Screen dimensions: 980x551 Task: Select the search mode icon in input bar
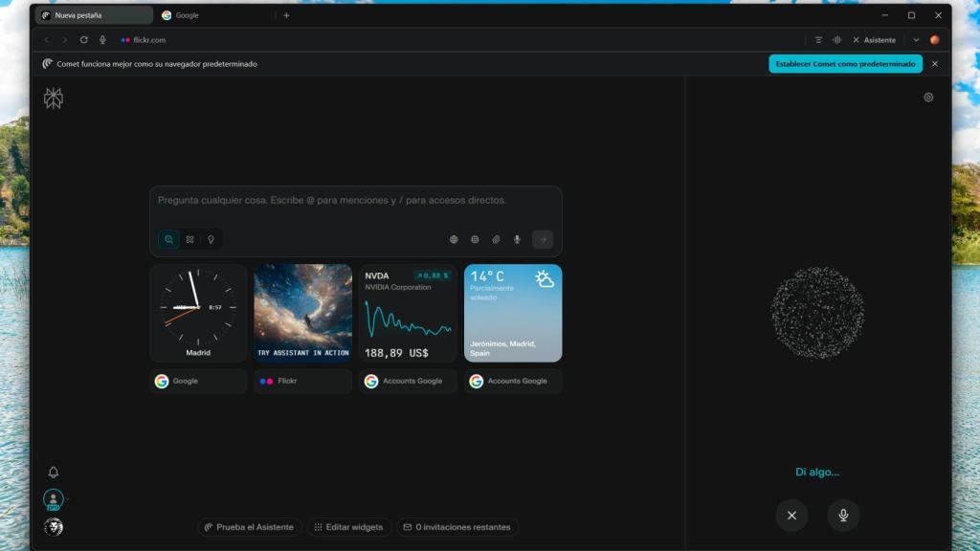tap(168, 239)
